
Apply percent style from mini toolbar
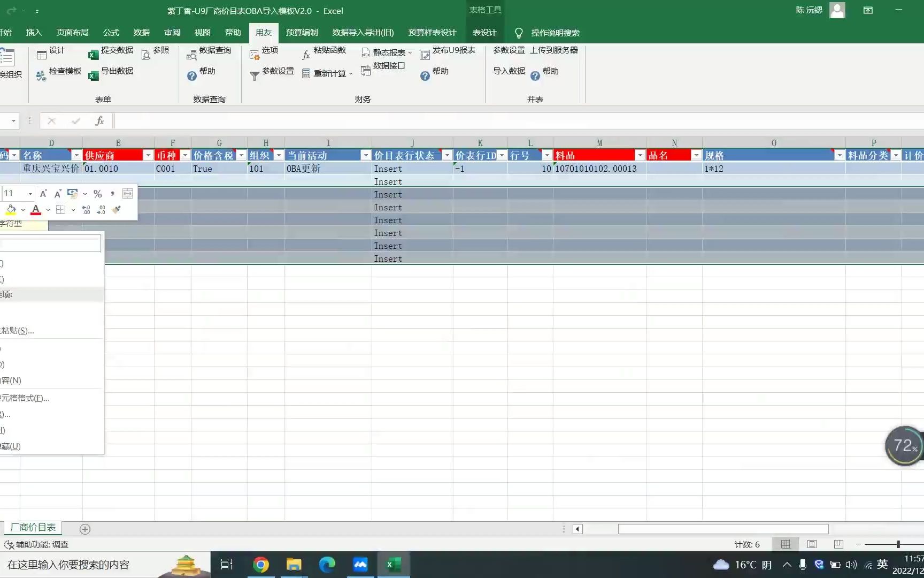coord(97,194)
